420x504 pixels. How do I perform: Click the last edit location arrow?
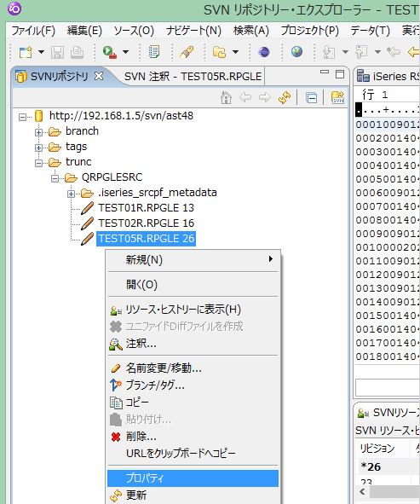pos(394,52)
